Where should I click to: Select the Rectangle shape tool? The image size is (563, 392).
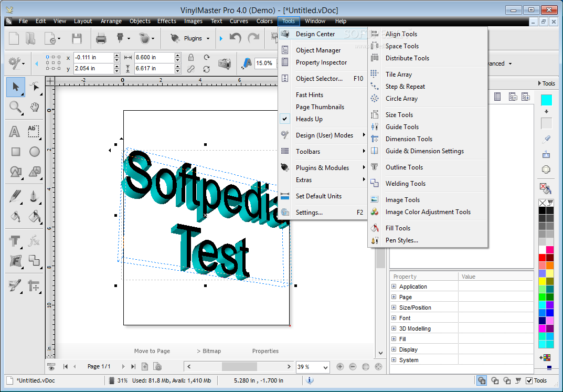tap(15, 152)
